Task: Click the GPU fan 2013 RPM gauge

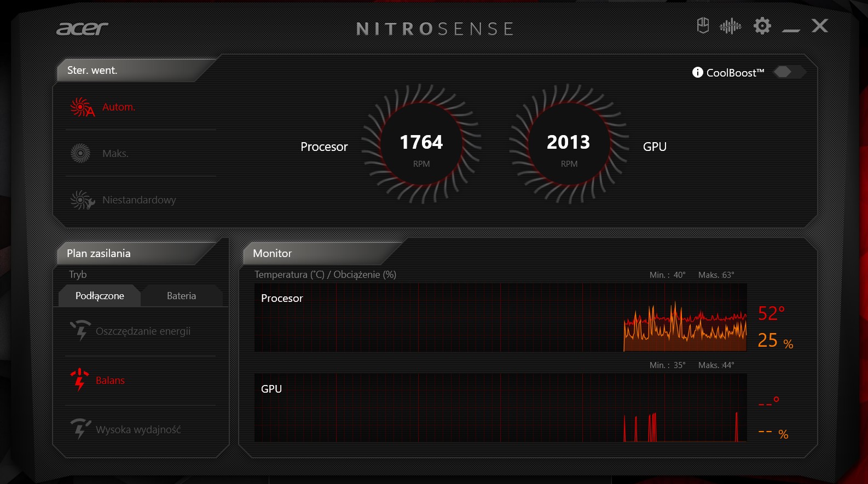Action: click(569, 144)
